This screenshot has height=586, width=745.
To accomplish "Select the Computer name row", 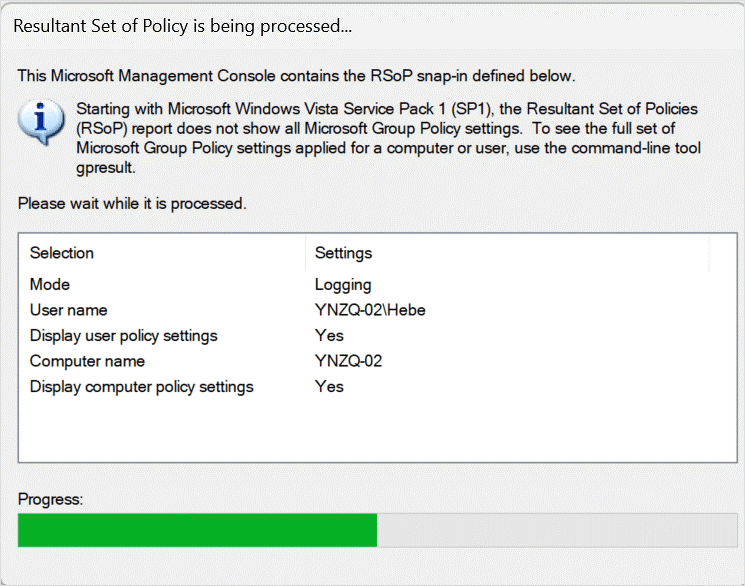I will click(x=378, y=361).
